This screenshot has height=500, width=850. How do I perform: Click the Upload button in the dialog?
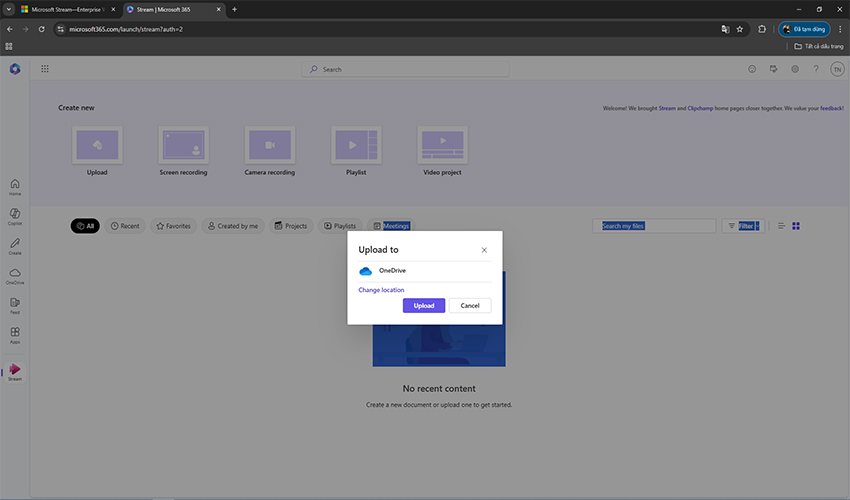[423, 305]
